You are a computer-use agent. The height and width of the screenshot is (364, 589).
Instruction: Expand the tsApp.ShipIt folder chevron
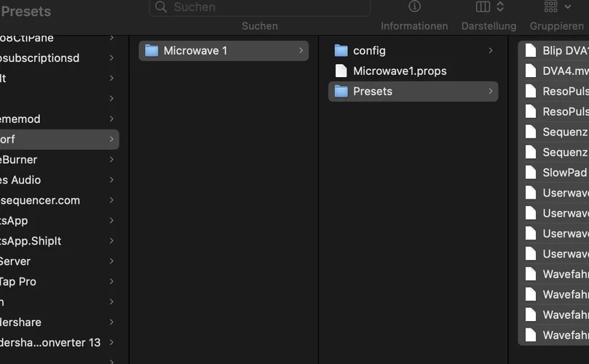tap(111, 240)
